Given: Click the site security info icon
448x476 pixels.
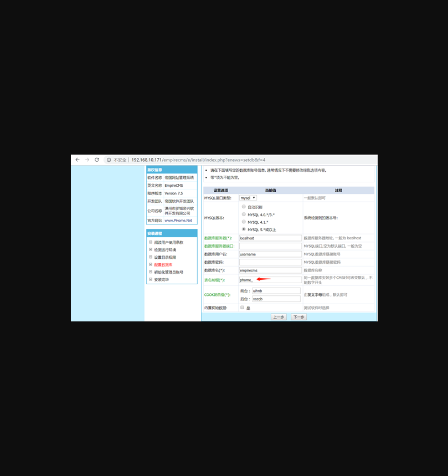Looking at the screenshot, I should 109,160.
